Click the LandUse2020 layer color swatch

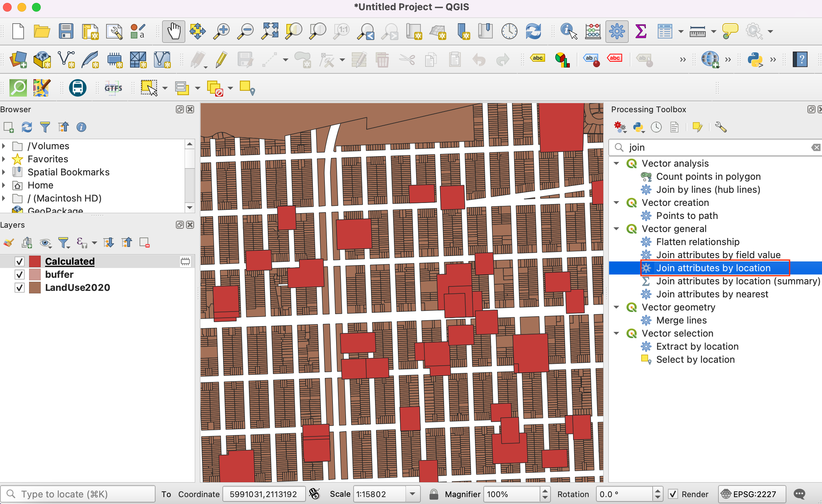click(35, 288)
